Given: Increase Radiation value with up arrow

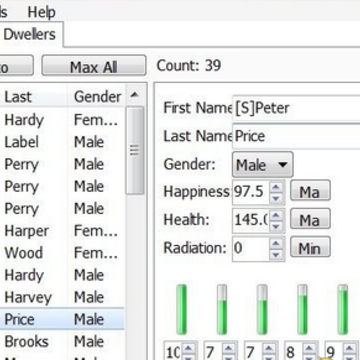Looking at the screenshot, I should click(276, 243).
